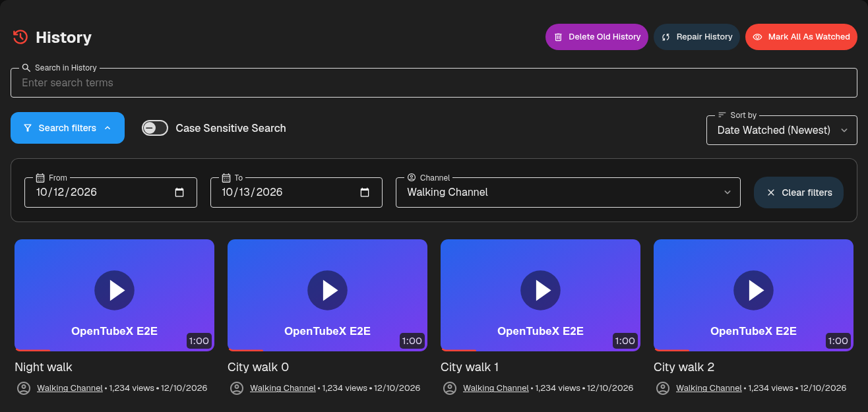The width and height of the screenshot is (868, 412).
Task: Click channel avatar icon under City walk 0
Action: click(x=237, y=388)
